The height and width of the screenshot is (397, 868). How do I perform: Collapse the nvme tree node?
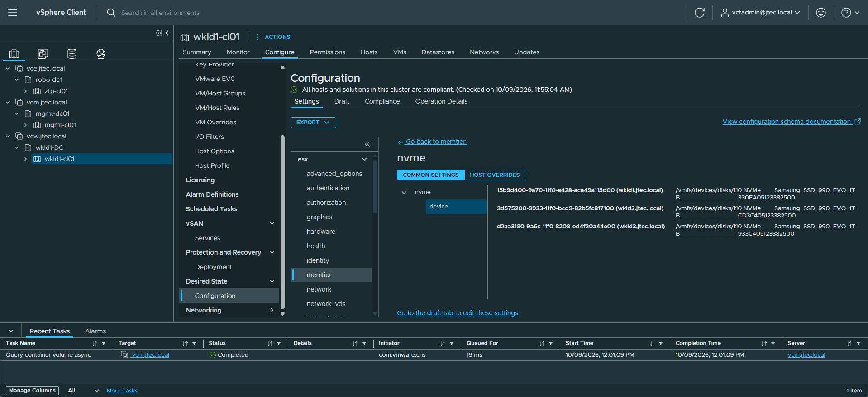pos(404,192)
